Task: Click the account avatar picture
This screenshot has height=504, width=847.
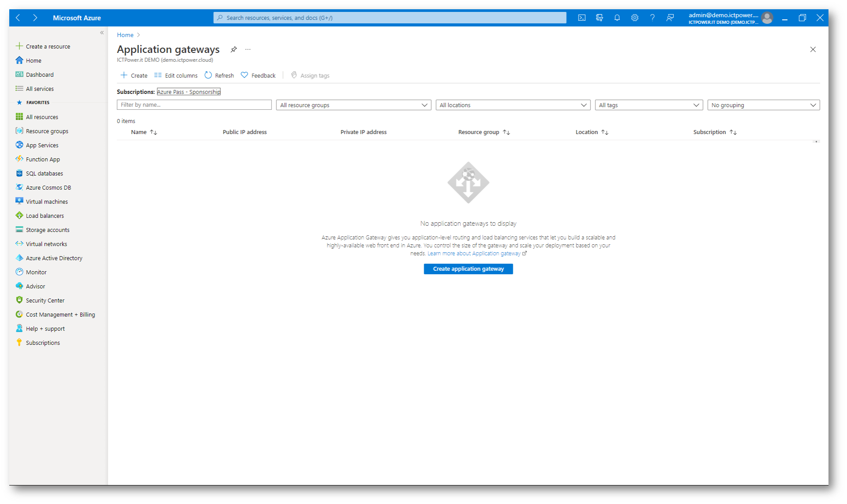Action: (767, 18)
